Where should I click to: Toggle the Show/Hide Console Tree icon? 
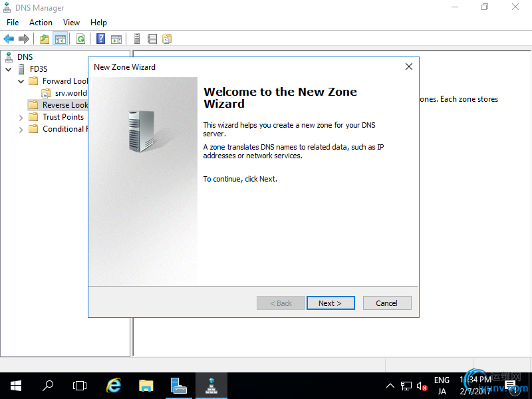click(x=61, y=39)
